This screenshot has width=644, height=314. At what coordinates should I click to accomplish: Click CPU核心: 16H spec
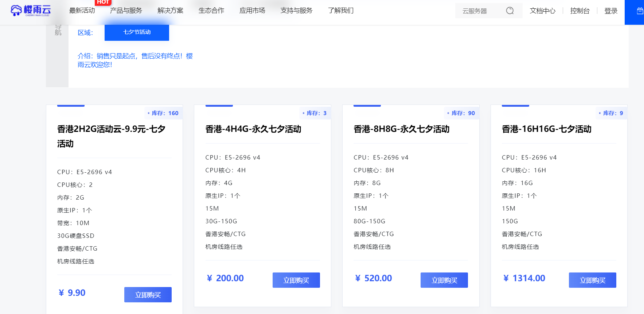(524, 170)
